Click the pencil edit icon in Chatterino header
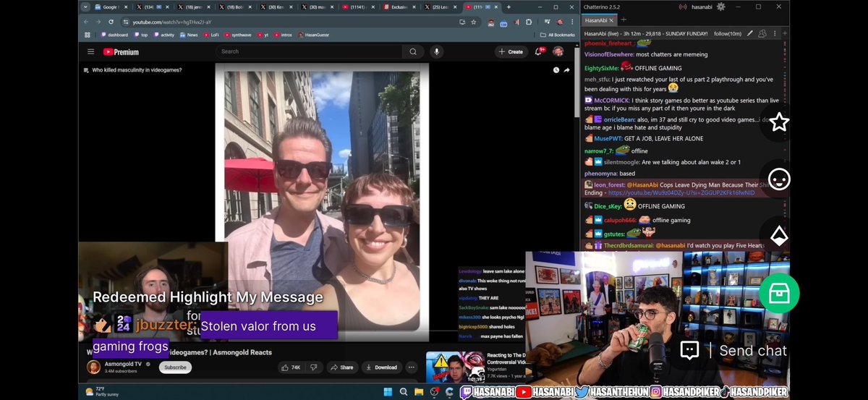 click(x=751, y=33)
